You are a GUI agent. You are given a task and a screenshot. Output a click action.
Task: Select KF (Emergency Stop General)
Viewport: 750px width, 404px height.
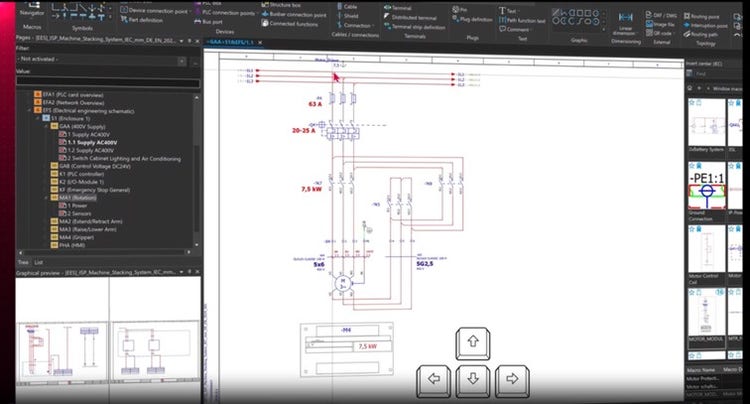coord(90,190)
